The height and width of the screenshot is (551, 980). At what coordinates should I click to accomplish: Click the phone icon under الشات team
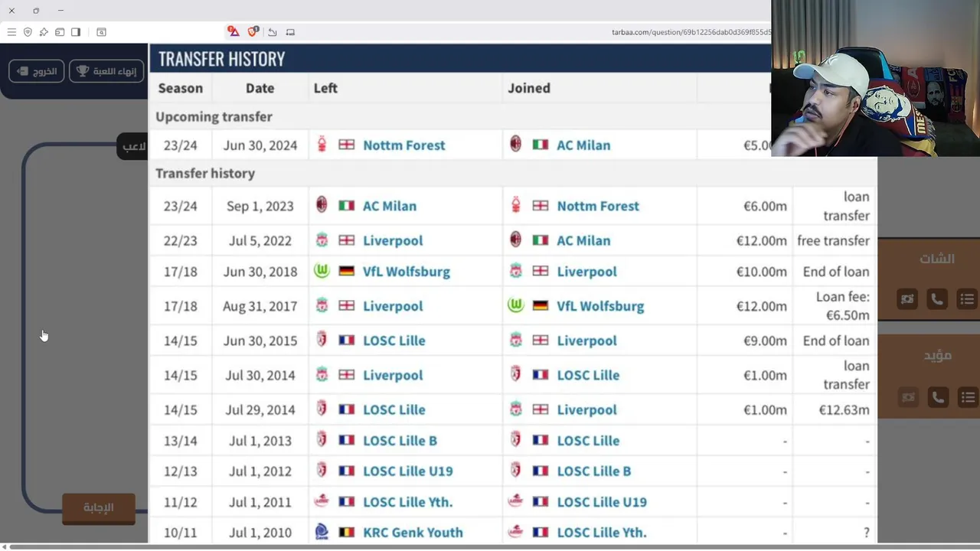tap(937, 299)
